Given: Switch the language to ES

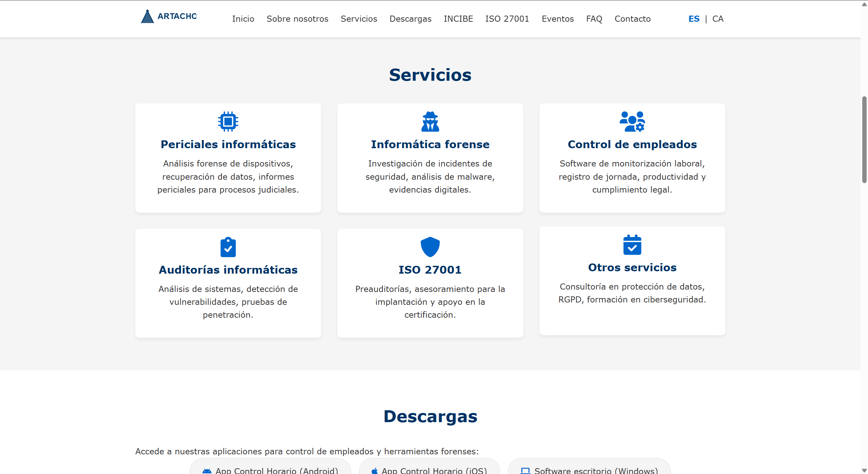Looking at the screenshot, I should tap(694, 19).
